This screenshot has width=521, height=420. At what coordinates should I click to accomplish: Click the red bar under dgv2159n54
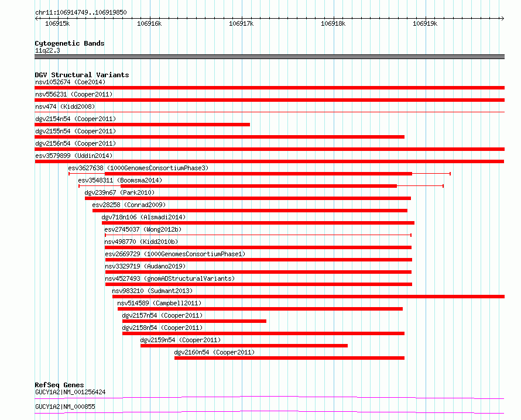[244, 346]
